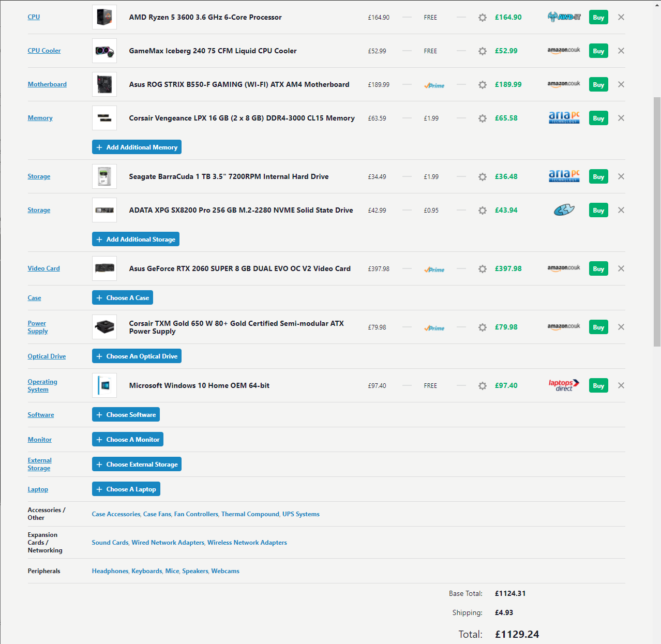661x644 pixels.
Task: Click Prime shipping icon for motherboard
Action: coord(434,85)
